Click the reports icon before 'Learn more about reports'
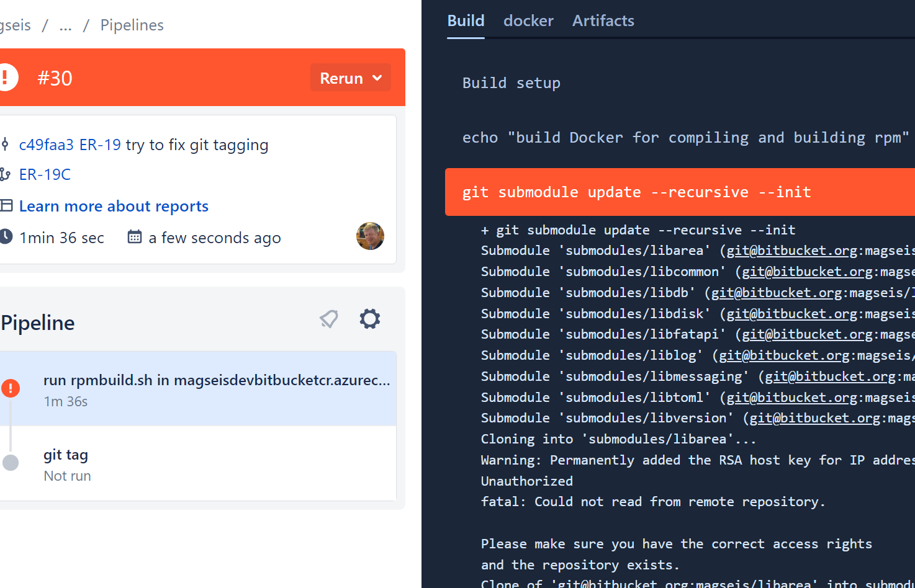Screen dimensions: 915x588 [x=6, y=205]
